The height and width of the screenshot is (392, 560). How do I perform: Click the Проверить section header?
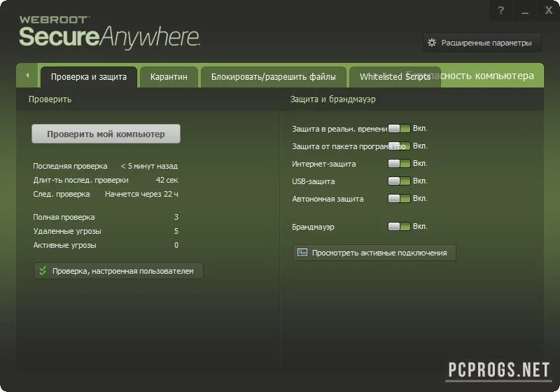click(50, 99)
